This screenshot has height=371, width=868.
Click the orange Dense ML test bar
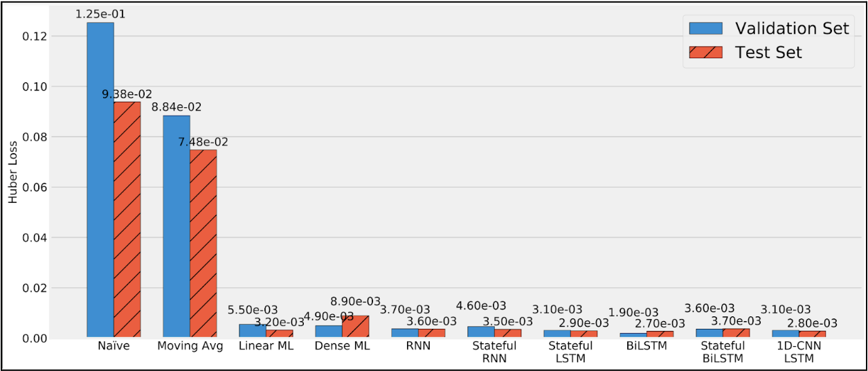[356, 327]
